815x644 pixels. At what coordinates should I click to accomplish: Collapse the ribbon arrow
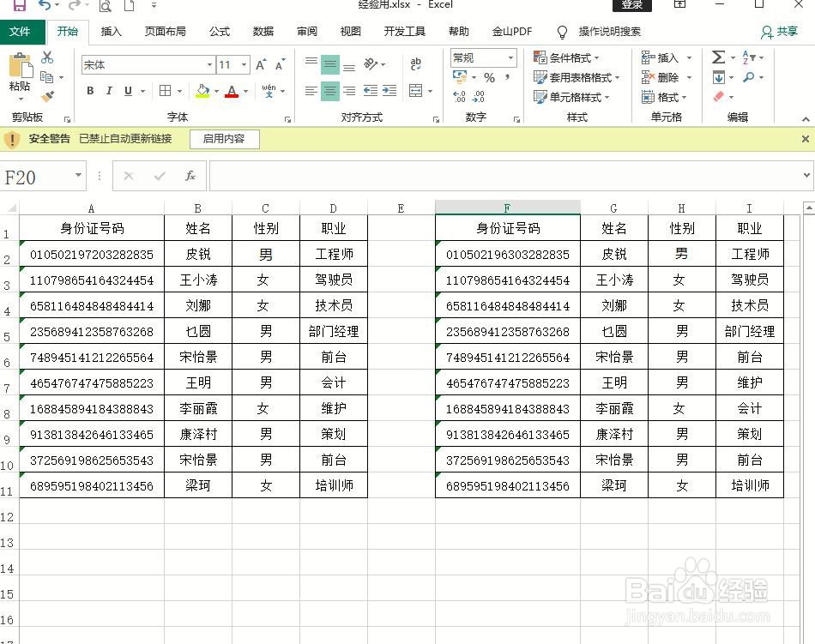[806, 119]
